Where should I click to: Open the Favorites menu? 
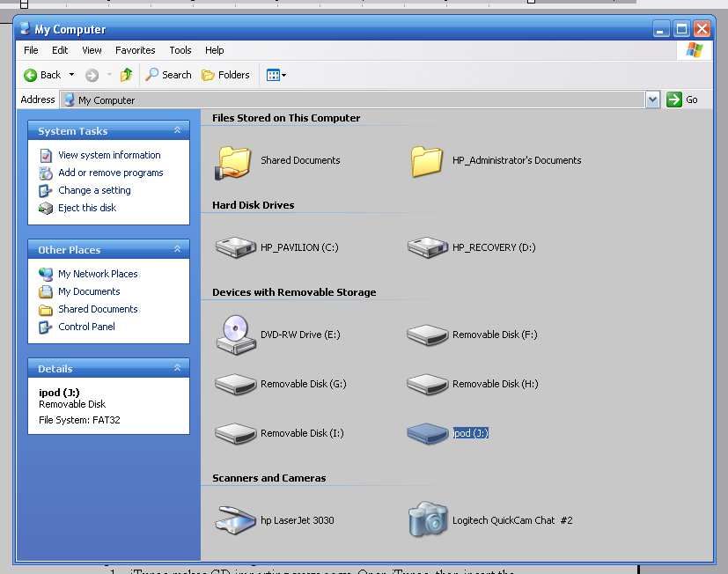pos(135,50)
